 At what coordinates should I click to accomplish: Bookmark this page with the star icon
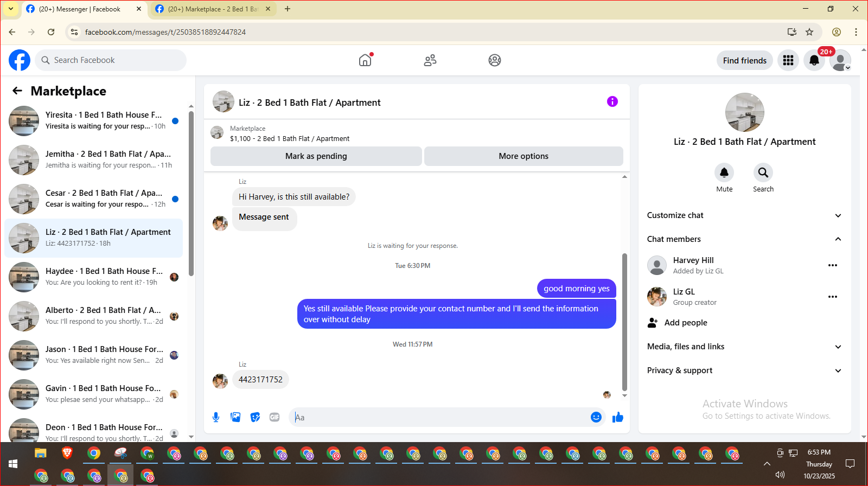click(x=809, y=32)
